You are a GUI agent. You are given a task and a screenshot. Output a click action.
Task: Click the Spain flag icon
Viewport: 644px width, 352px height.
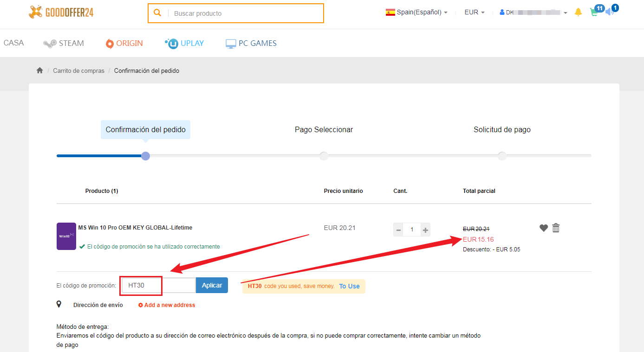390,13
